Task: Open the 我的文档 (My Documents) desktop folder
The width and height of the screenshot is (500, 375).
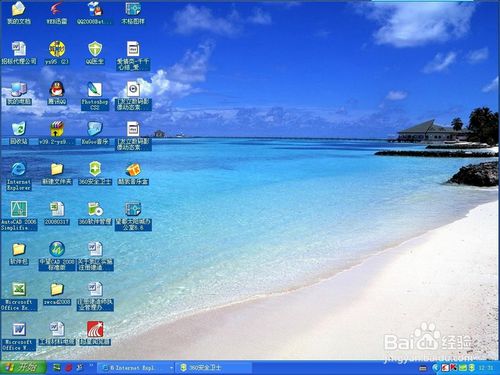Action: tap(19, 13)
